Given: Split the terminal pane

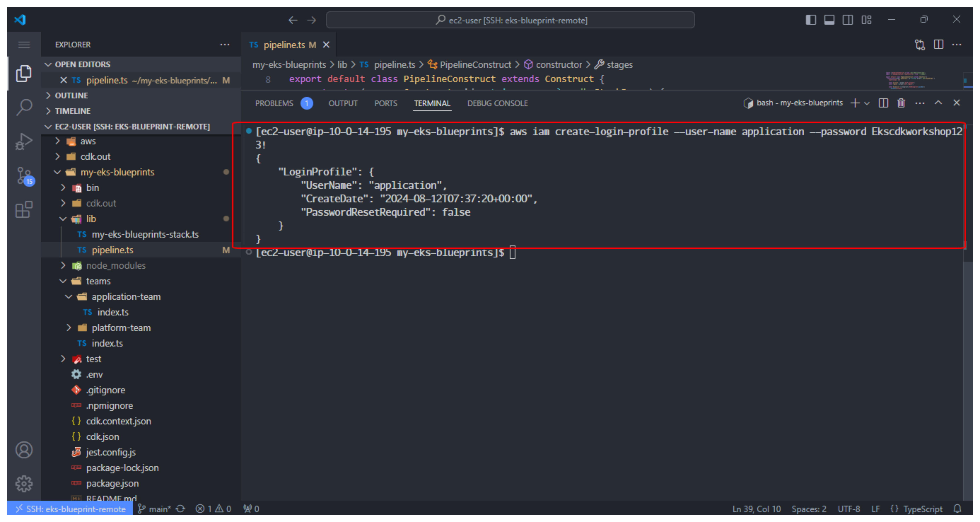Looking at the screenshot, I should (x=883, y=103).
